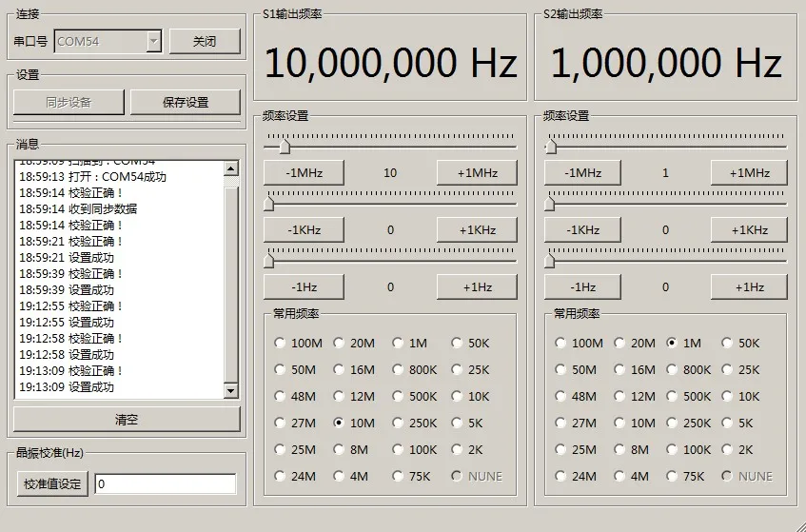Click S2's +1Hz button
The width and height of the screenshot is (806, 532).
point(749,286)
